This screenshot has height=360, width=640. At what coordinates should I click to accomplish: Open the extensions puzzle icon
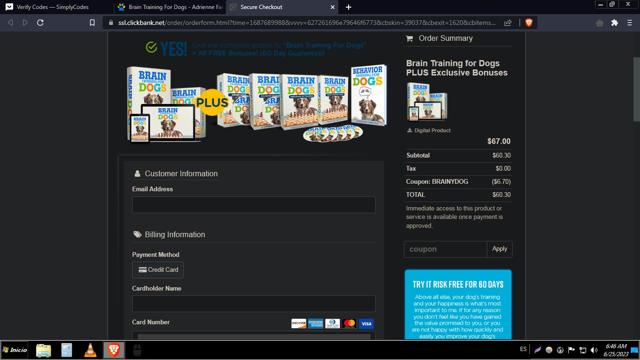coord(614,23)
